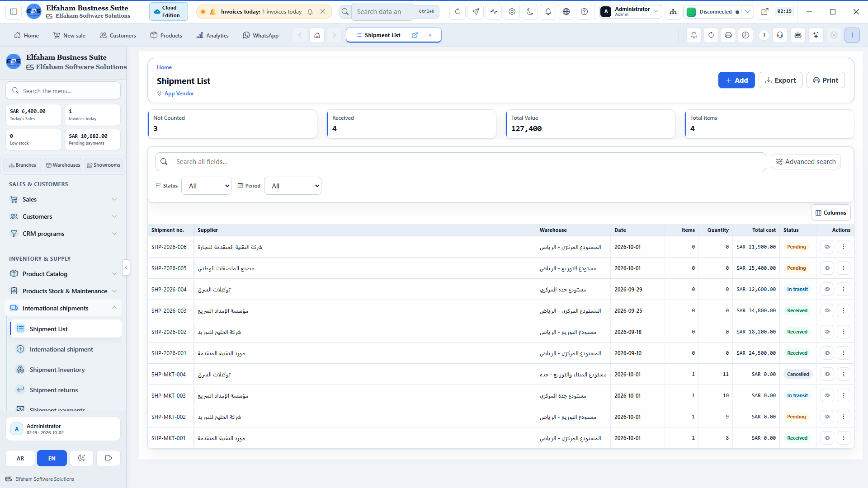Click the headset support icon
868x488 pixels.
click(780, 35)
